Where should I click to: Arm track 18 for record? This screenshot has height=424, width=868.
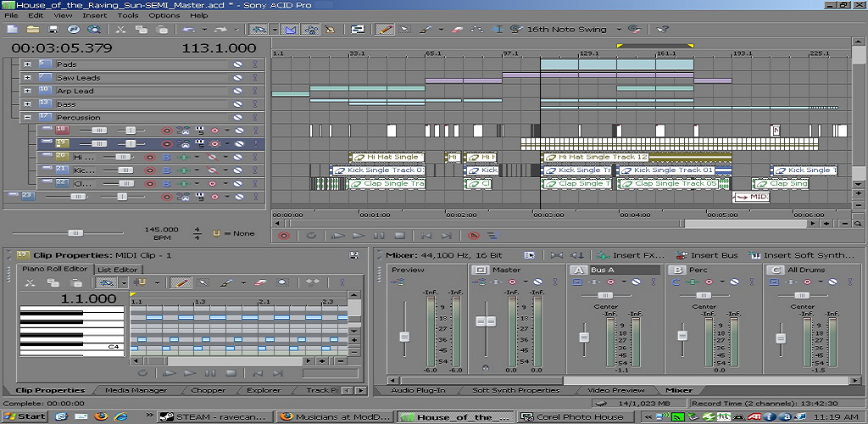[x=166, y=131]
